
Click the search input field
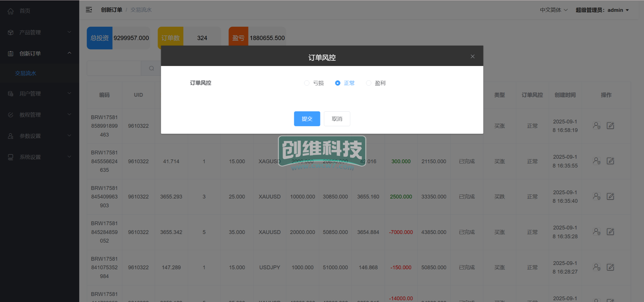114,68
